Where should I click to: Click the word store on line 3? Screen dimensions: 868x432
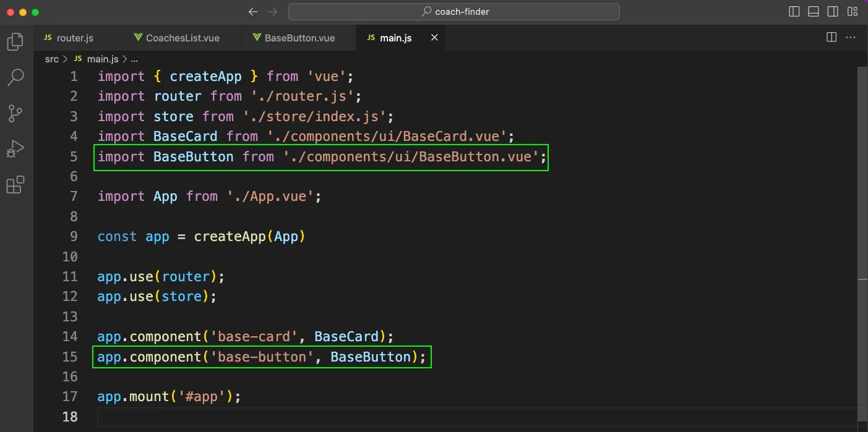click(x=174, y=116)
